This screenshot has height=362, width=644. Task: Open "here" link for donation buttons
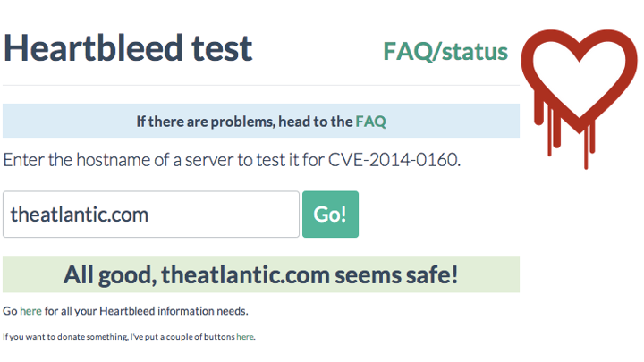245,337
